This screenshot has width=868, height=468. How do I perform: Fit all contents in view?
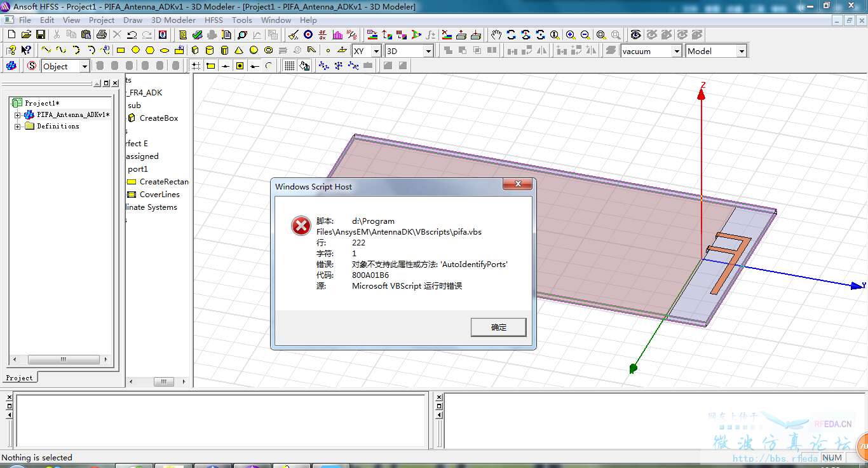pos(600,35)
